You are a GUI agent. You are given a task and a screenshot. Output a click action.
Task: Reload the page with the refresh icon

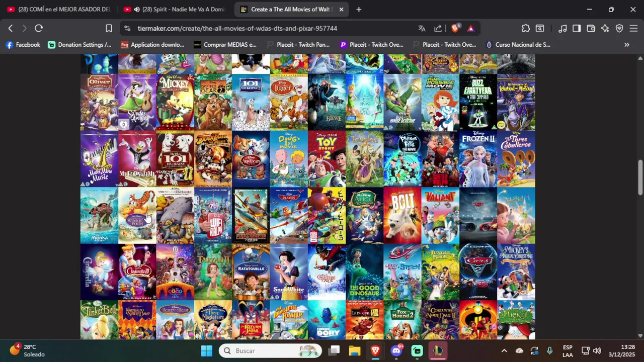pyautogui.click(x=39, y=28)
